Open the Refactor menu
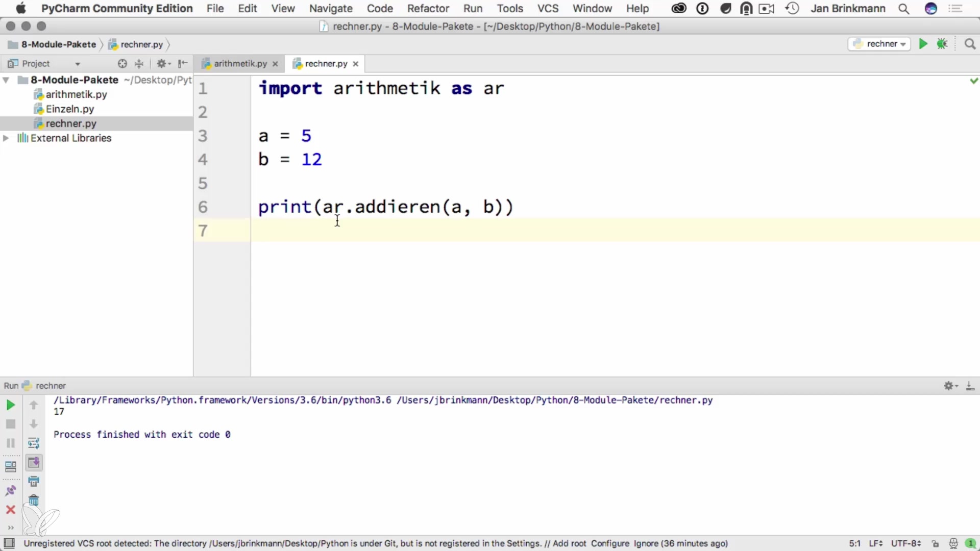The width and height of the screenshot is (980, 551). pyautogui.click(x=428, y=9)
